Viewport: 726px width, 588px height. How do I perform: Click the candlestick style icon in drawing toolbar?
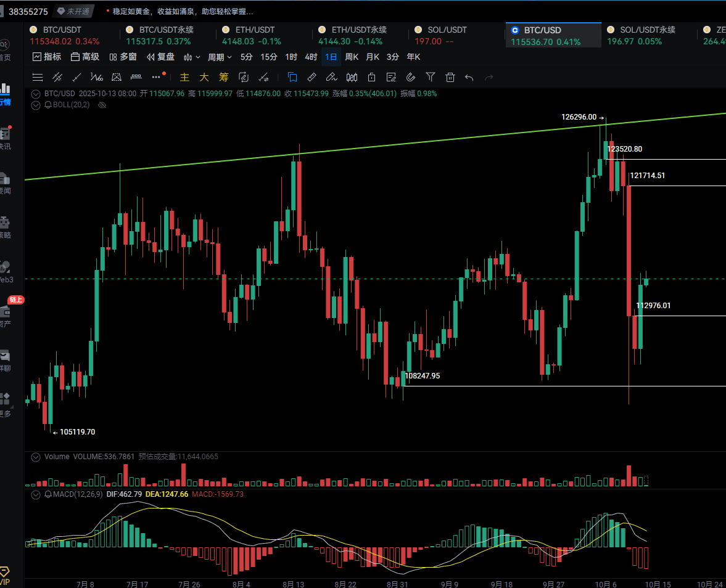coord(352,77)
